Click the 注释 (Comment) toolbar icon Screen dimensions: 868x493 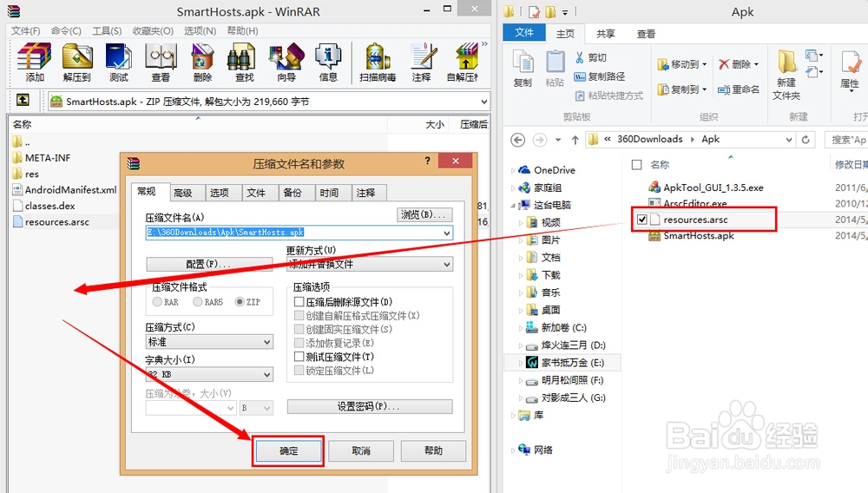click(422, 62)
